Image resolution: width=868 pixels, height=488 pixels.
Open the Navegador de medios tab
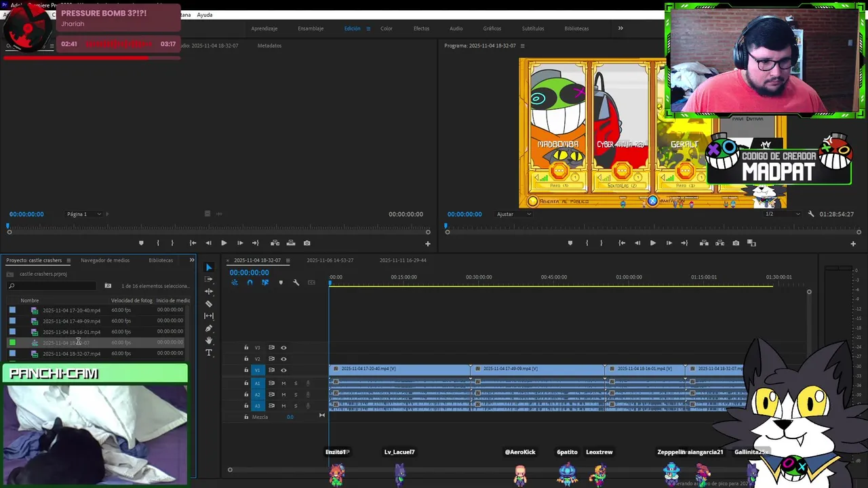pos(105,260)
